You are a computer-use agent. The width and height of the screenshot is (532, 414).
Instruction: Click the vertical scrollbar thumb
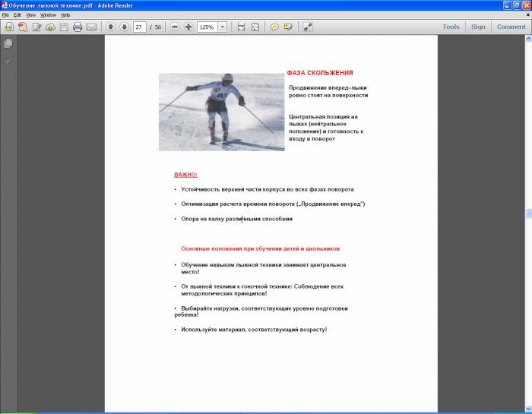[x=528, y=213]
